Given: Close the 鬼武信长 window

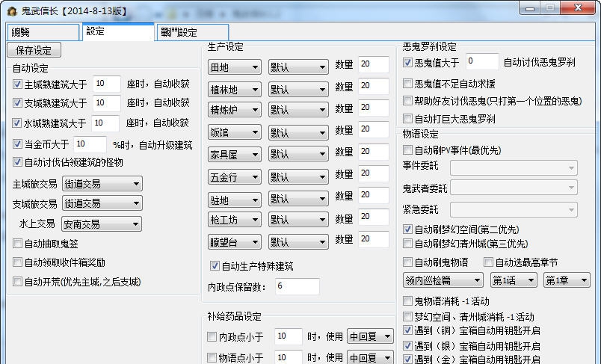Looking at the screenshot, I should coord(579,7).
